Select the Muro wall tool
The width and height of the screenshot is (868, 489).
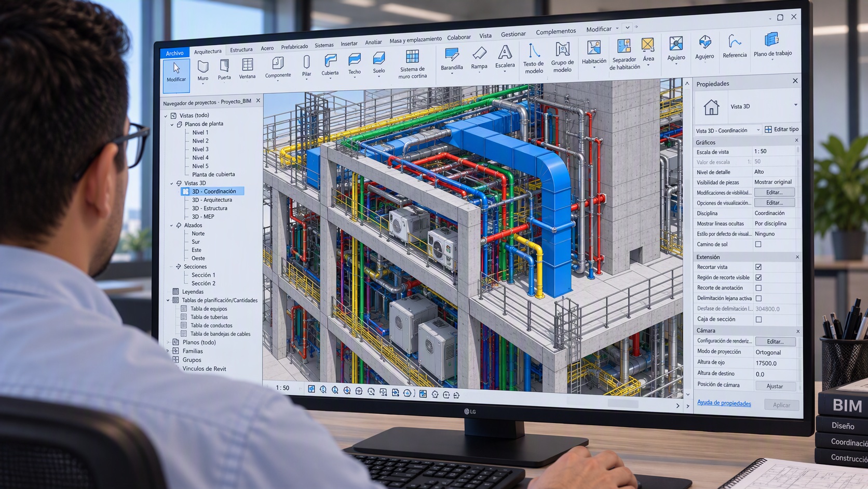(x=203, y=71)
